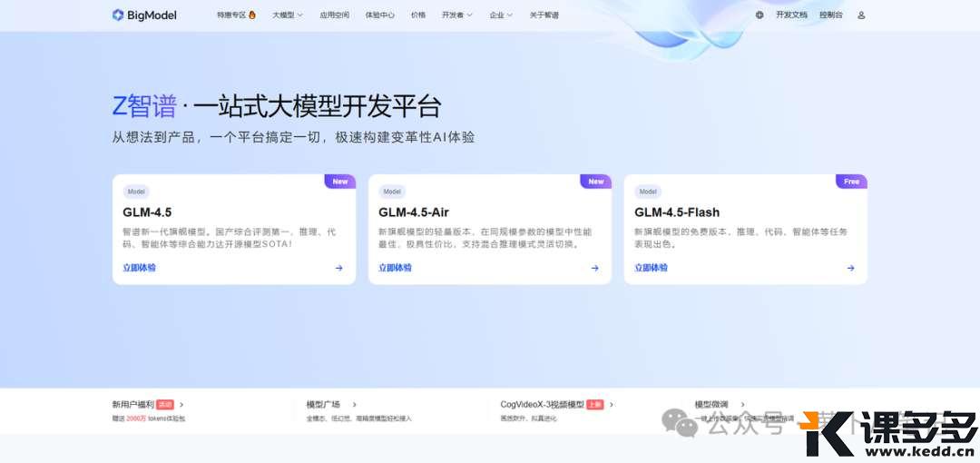Click the arrow on the GLM-4.5-Air card
The height and width of the screenshot is (463, 980).
coord(595,268)
